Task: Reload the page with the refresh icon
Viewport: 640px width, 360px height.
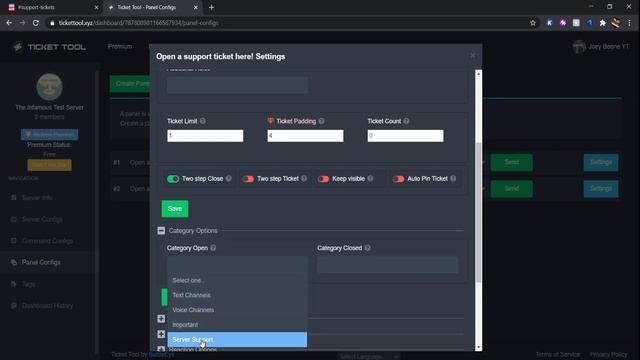Action: click(36, 23)
